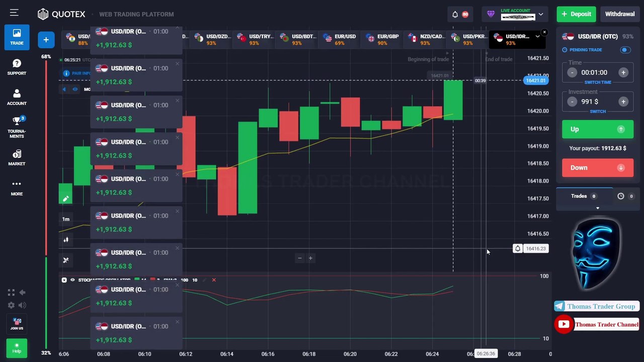Set price alert bell at 16416.23

coord(517,248)
